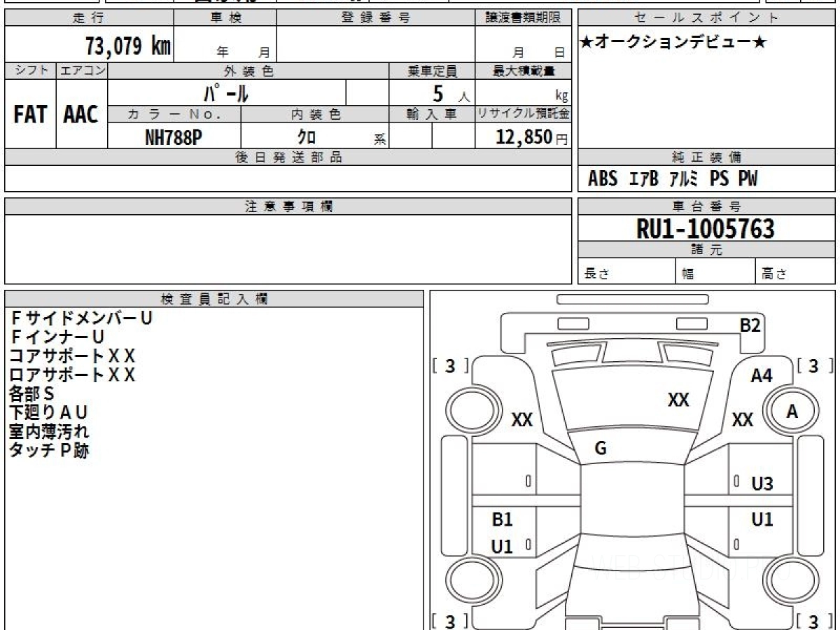This screenshot has height=630, width=840.
Task: Click the 乗車定員 header
Action: tap(432, 71)
